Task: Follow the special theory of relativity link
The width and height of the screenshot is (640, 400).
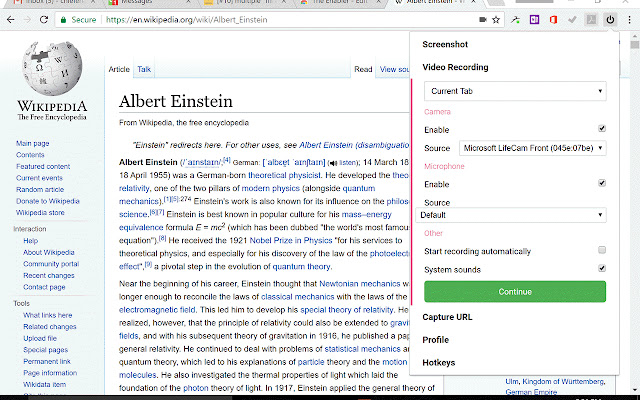Action: coord(347,310)
